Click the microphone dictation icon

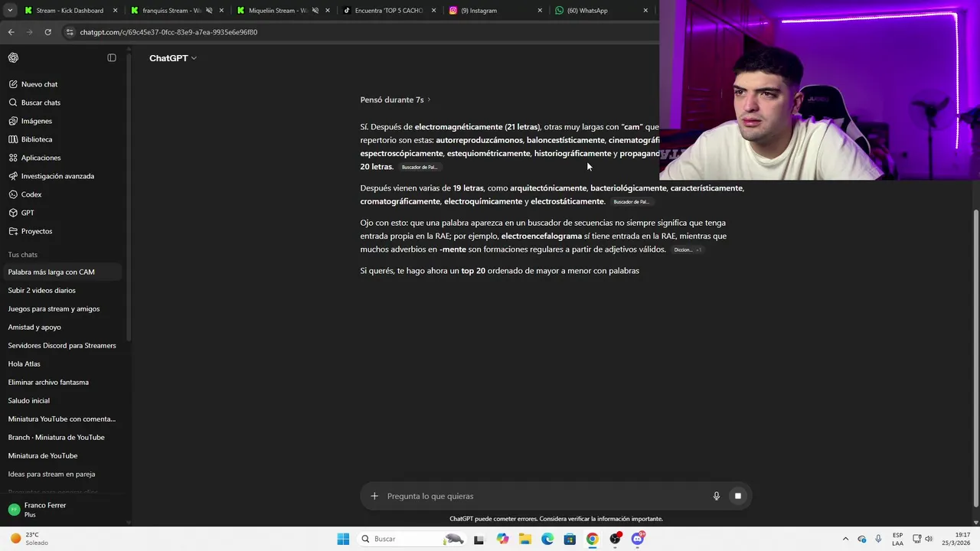(x=717, y=496)
